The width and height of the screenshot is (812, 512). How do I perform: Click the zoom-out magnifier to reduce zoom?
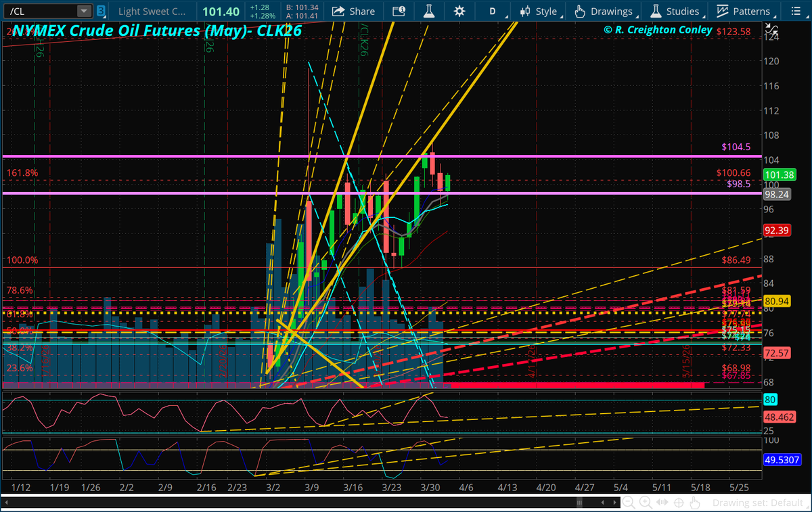(x=628, y=502)
